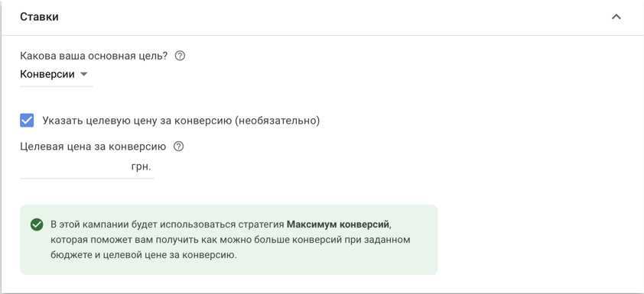The width and height of the screenshot is (644, 294).
Task: Click the green checkmark icon in strategy notice
Action: tap(37, 225)
